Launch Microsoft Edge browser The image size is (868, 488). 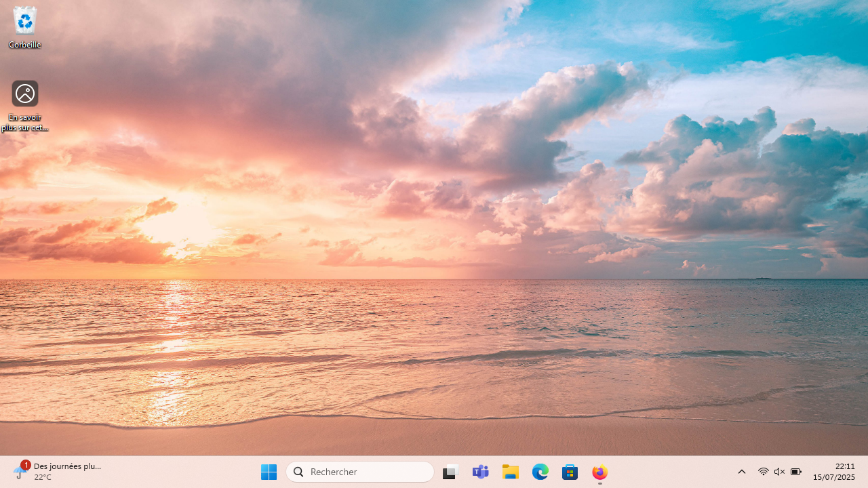point(540,472)
